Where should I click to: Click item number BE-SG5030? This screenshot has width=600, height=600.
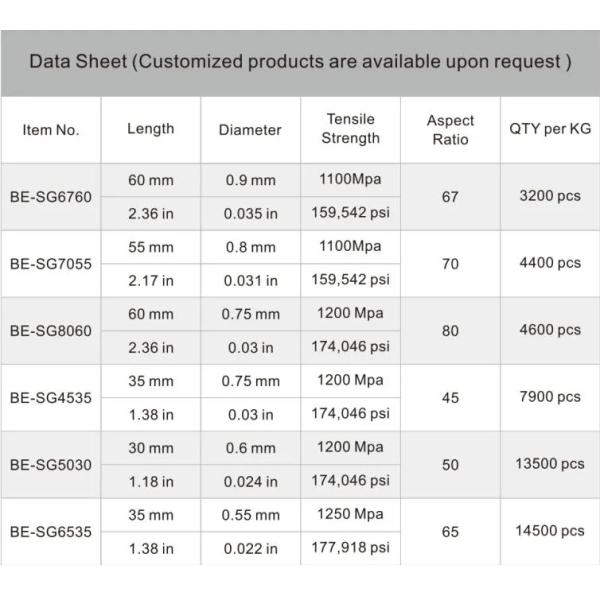(x=50, y=464)
